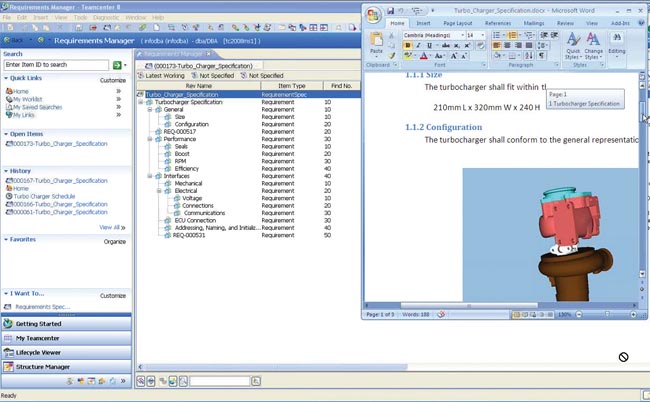Click the Numbering list icon in Word
This screenshot has width=650, height=402.
pos(512,35)
